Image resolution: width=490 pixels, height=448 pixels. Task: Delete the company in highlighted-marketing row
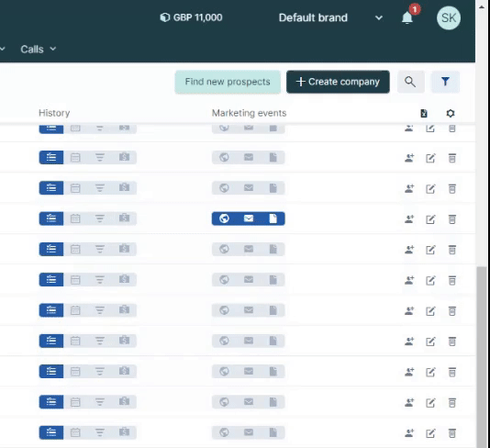pos(451,219)
